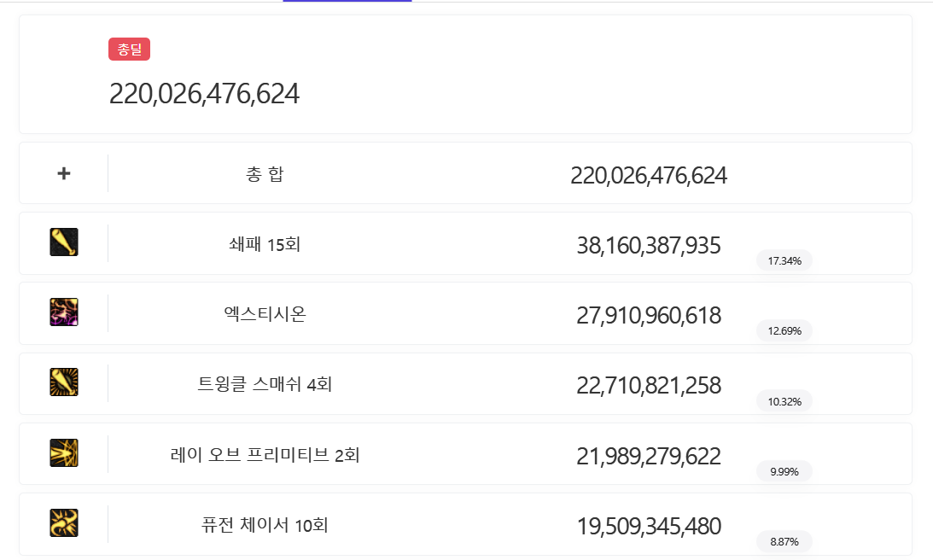Select the 쇄패 15회 skill name
This screenshot has height=560, width=933.
[265, 245]
